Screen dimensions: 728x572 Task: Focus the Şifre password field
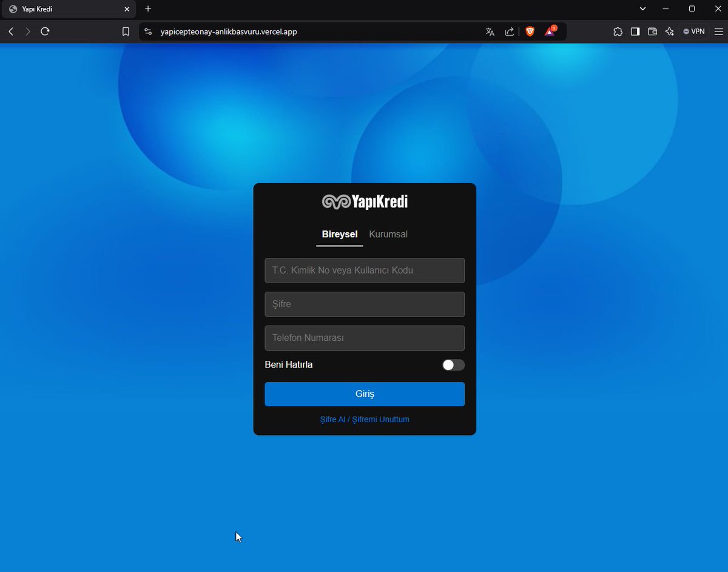pos(365,305)
